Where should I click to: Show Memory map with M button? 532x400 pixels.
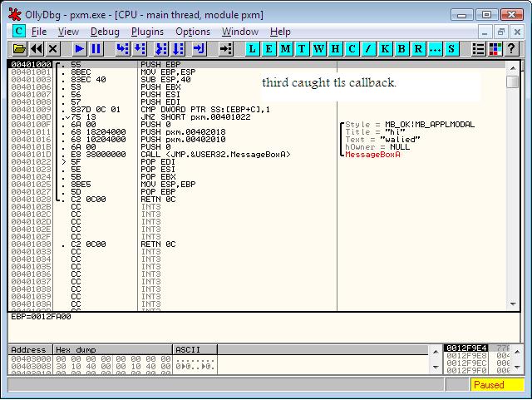coord(285,49)
